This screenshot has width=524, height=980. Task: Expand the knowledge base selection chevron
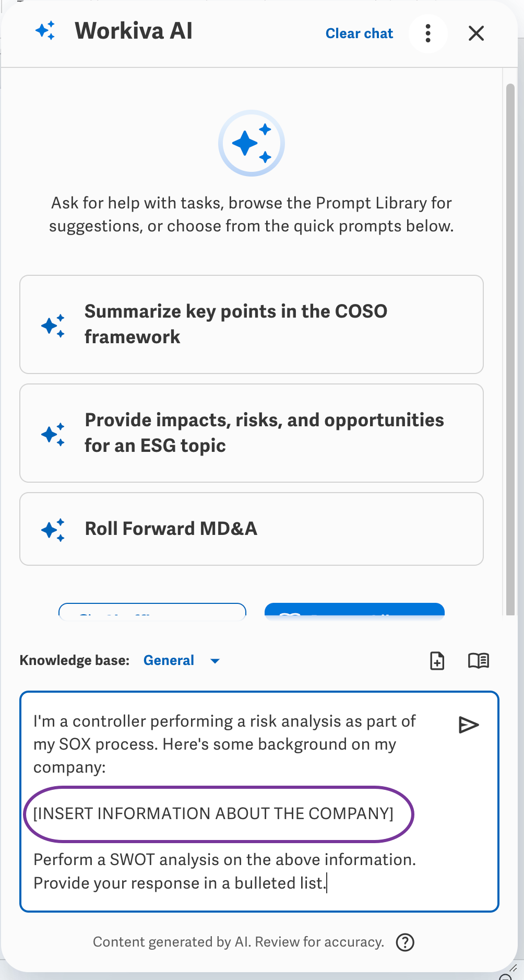tap(215, 660)
